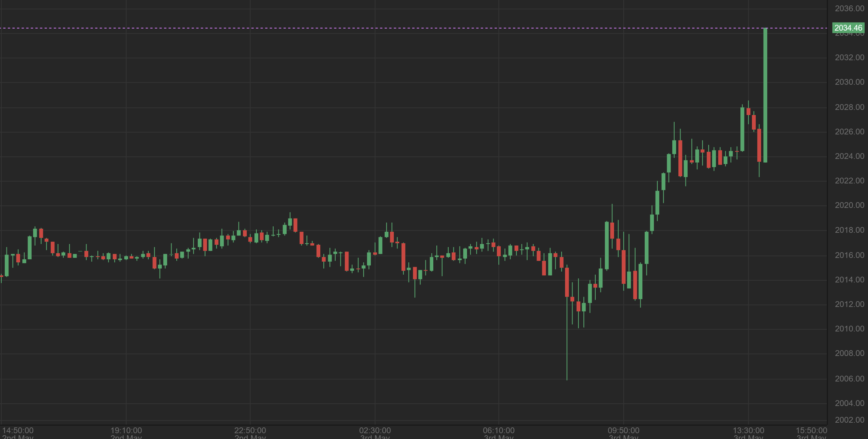
Task: Click the 2036.00 price axis label
Action: [849, 9]
